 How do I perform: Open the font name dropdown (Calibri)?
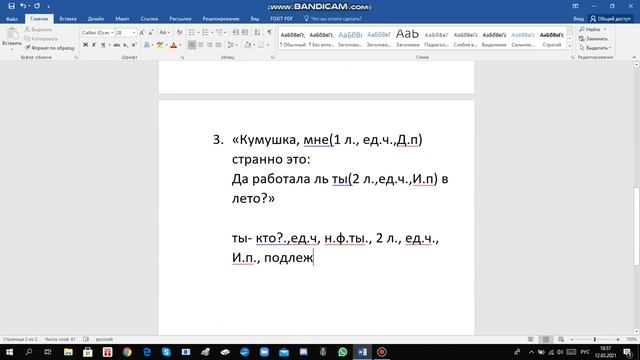point(112,32)
